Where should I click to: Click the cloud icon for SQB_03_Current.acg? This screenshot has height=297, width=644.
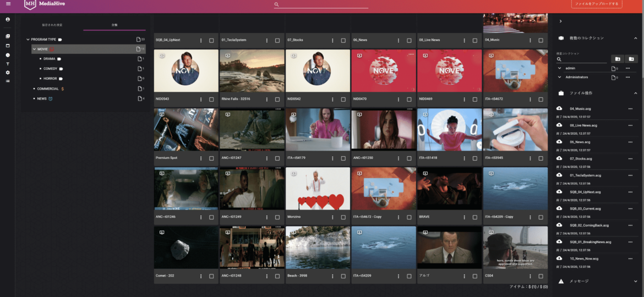[559, 208]
